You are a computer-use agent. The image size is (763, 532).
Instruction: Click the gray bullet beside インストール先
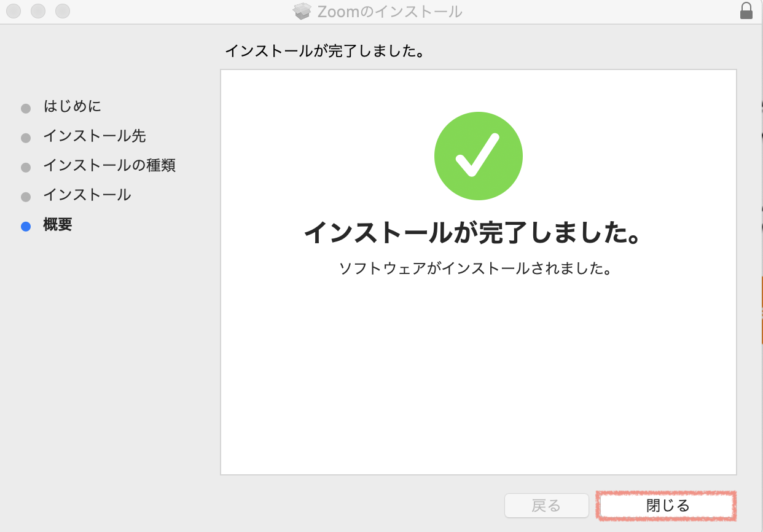click(26, 138)
